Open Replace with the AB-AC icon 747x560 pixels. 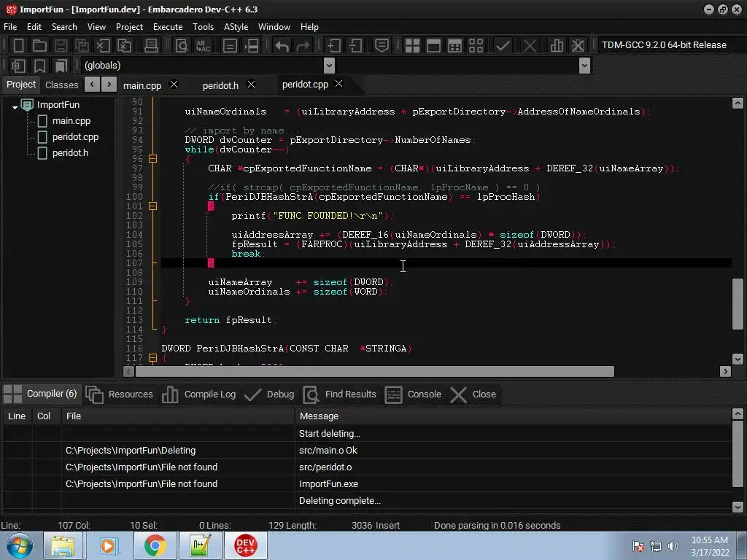(204, 46)
